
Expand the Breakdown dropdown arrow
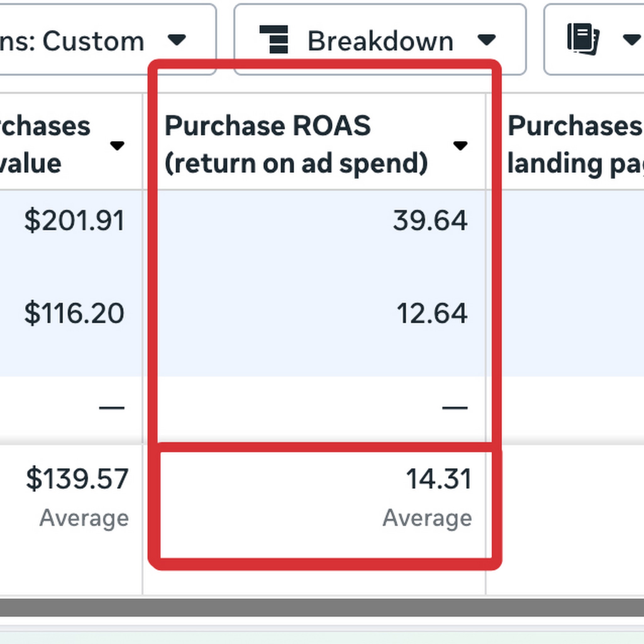tap(486, 40)
